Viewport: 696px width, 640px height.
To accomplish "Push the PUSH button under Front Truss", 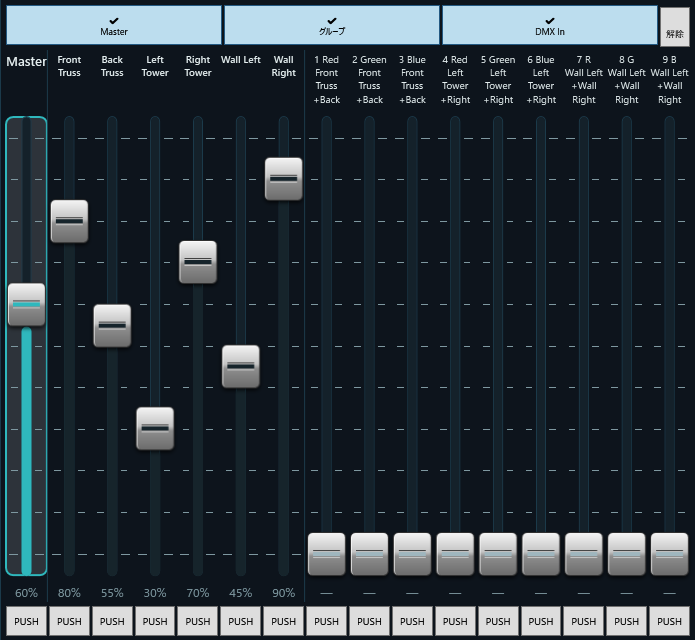I will click(x=69, y=621).
